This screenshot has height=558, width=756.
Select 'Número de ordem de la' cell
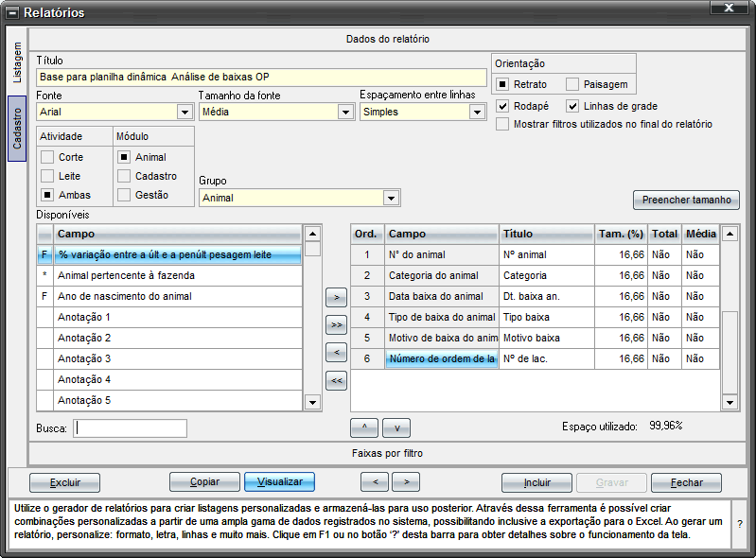click(441, 358)
